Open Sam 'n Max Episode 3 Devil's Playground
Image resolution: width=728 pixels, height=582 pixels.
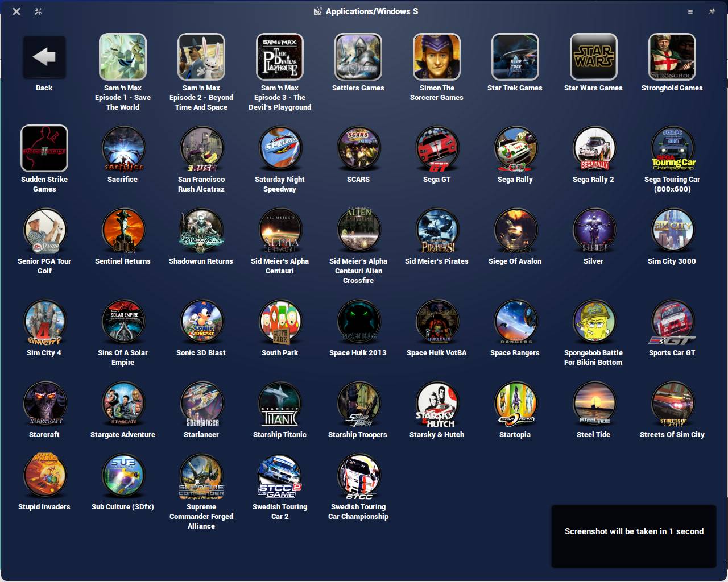(280, 57)
